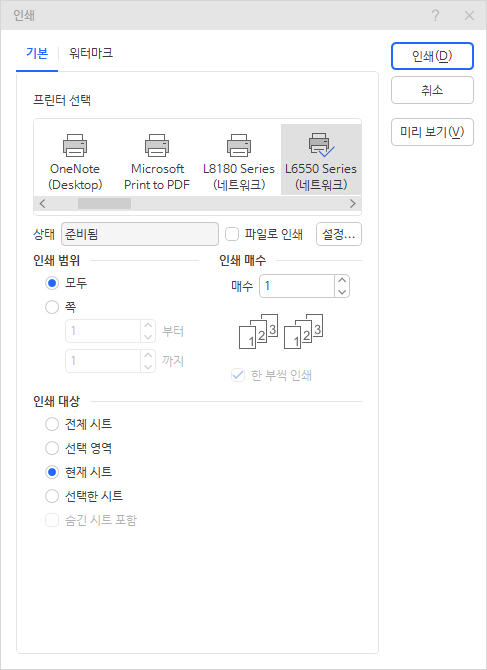Click the collated pages illustration
Viewport: 487px width, 670px height.
281,332
